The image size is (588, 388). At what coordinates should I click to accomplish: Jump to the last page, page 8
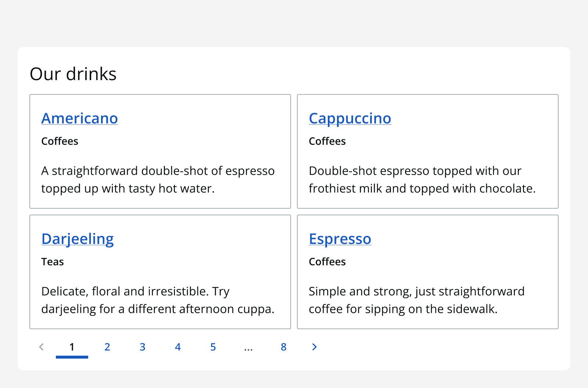(283, 347)
